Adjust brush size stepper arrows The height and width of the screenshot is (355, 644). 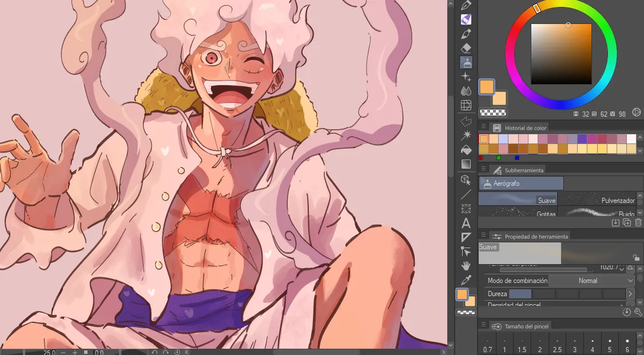coord(622,268)
